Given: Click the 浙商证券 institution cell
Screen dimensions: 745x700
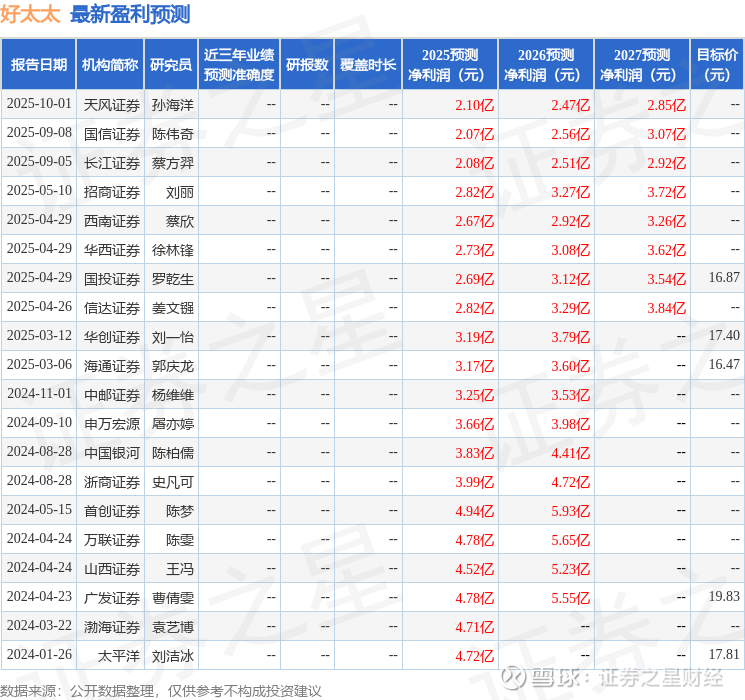Looking at the screenshot, I should point(112,482).
